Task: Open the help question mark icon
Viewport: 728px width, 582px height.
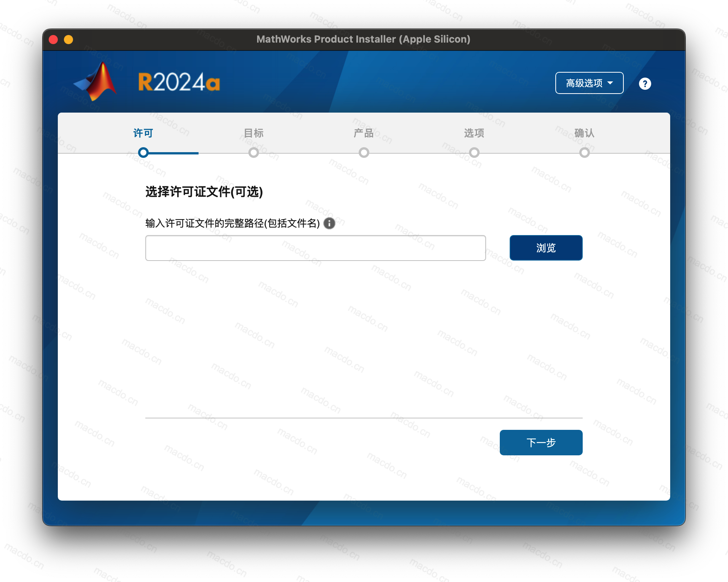Action: [x=645, y=83]
